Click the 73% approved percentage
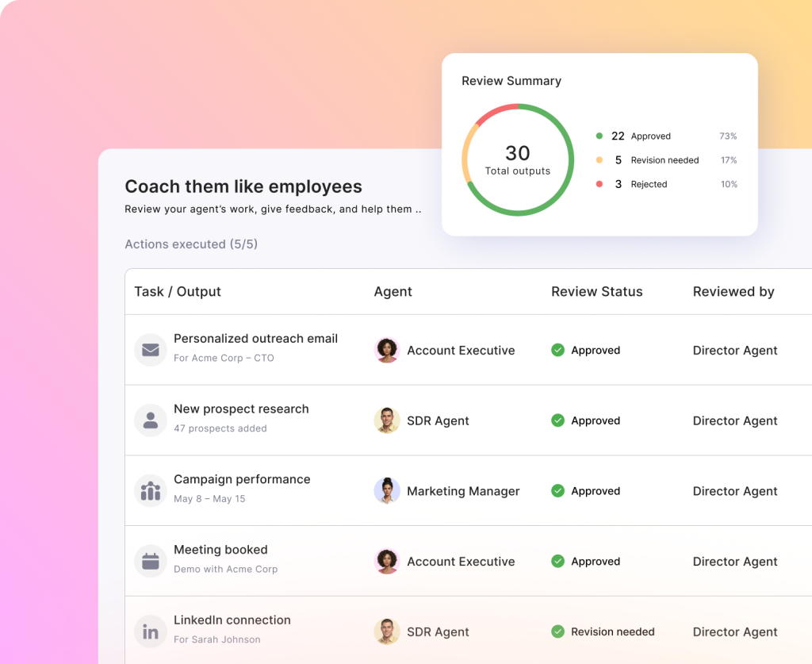This screenshot has width=812, height=664. (728, 136)
